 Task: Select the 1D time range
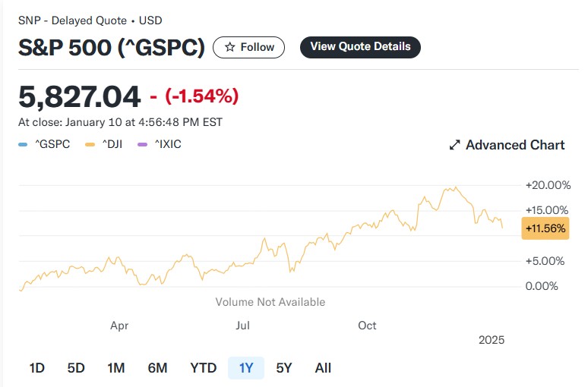click(x=37, y=368)
